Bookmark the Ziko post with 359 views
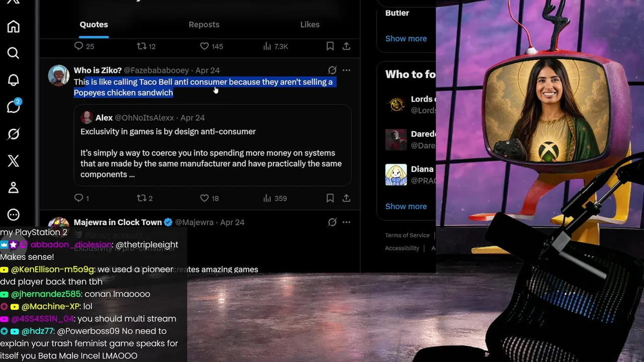 coord(330,199)
